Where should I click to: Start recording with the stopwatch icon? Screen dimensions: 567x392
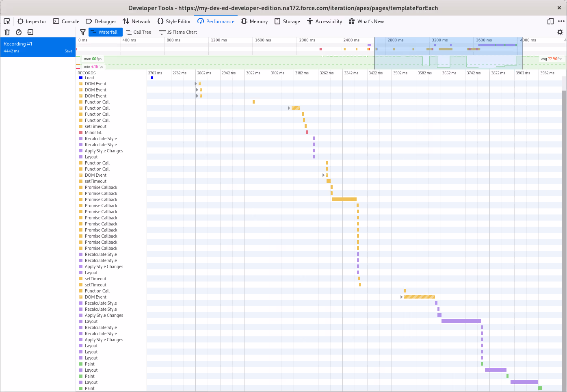tap(19, 32)
